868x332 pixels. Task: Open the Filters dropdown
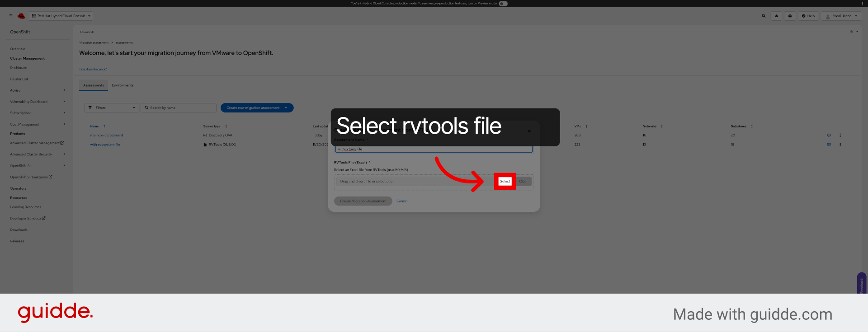(x=112, y=108)
